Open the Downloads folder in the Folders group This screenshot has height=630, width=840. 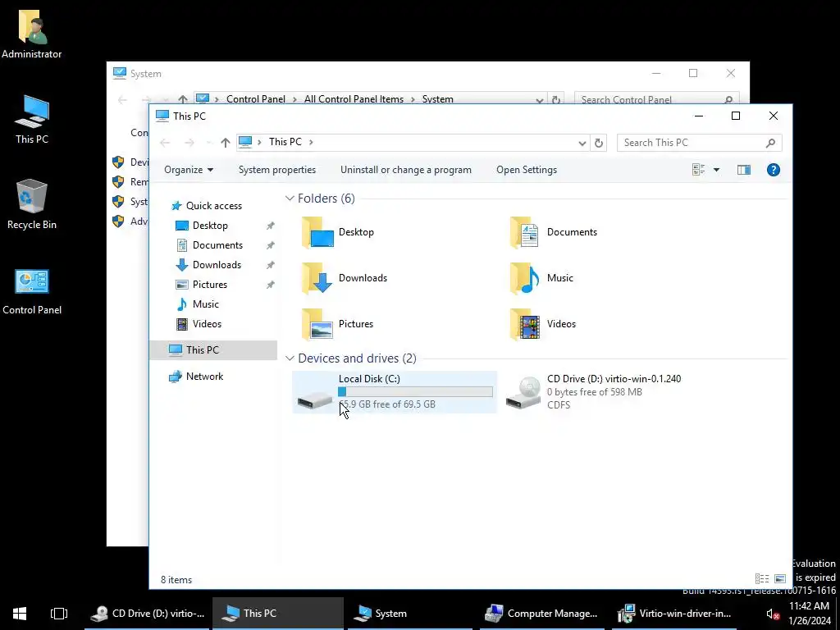point(344,278)
